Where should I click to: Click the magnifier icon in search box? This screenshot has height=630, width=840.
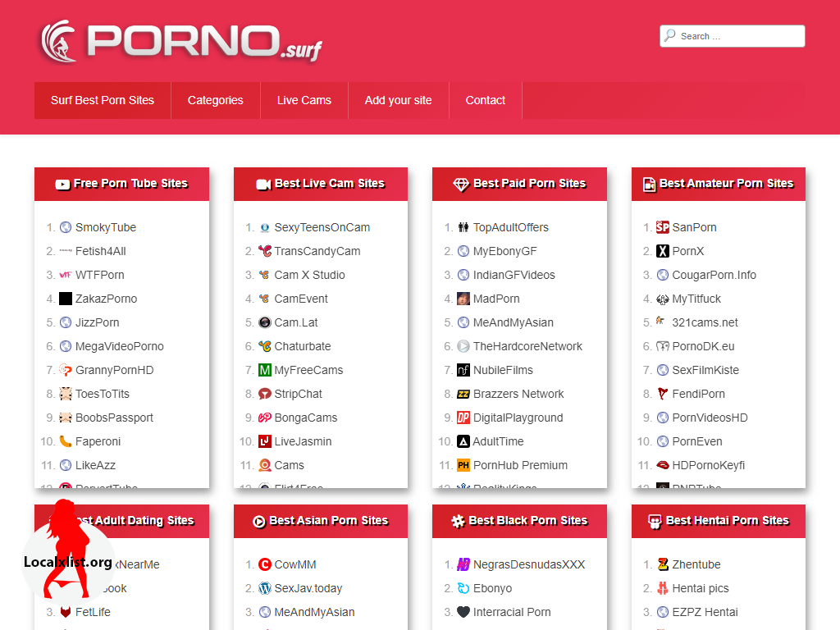click(670, 36)
